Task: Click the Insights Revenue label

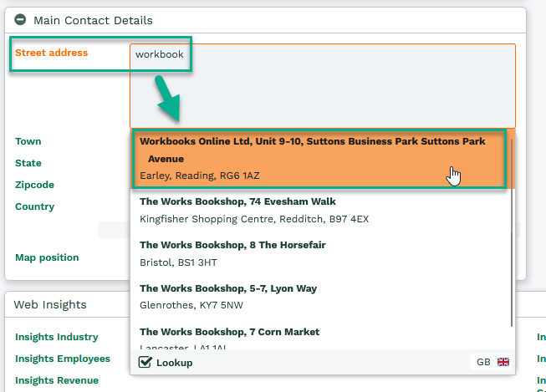Action: pyautogui.click(x=57, y=380)
